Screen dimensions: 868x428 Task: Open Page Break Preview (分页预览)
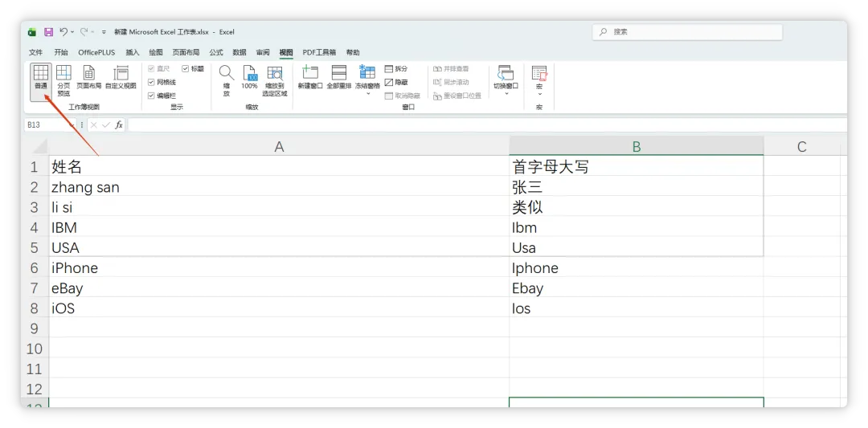pos(63,81)
